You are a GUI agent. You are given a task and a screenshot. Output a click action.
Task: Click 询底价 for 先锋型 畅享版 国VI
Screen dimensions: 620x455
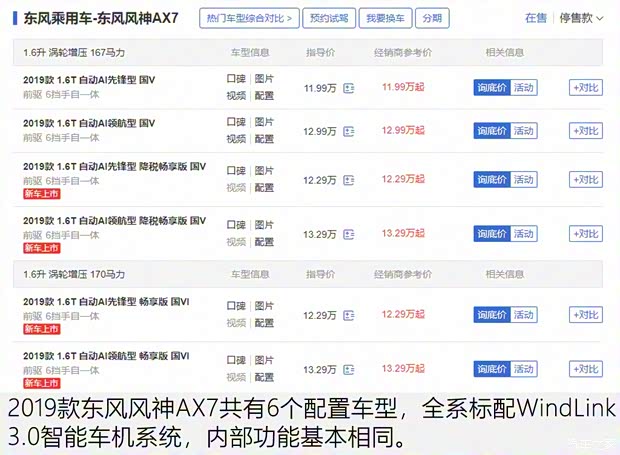(x=492, y=315)
